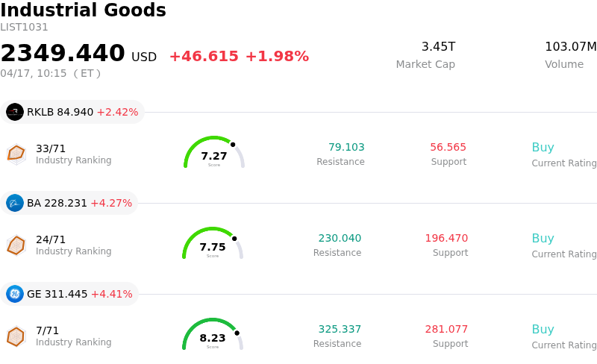This screenshot has height=364, width=597.
Task: Click the 3.45T Market Cap figure
Action: coord(438,47)
